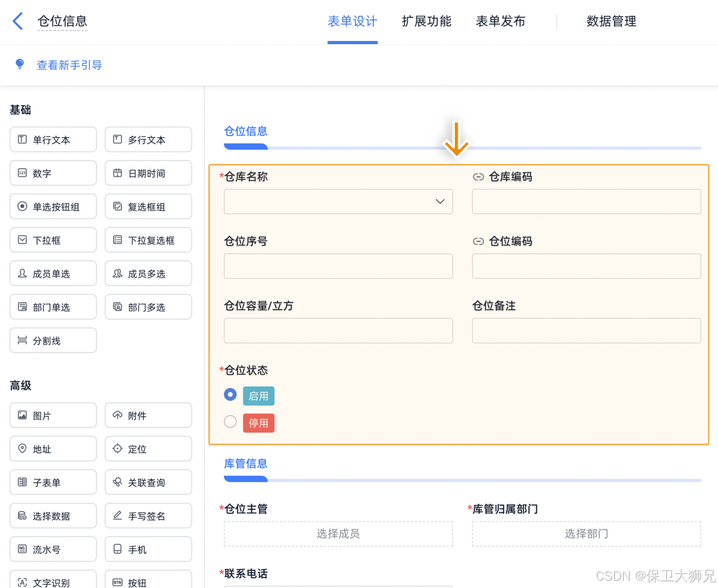Add the 手写签名 pen icon component
This screenshot has height=588, width=718.
[117, 516]
